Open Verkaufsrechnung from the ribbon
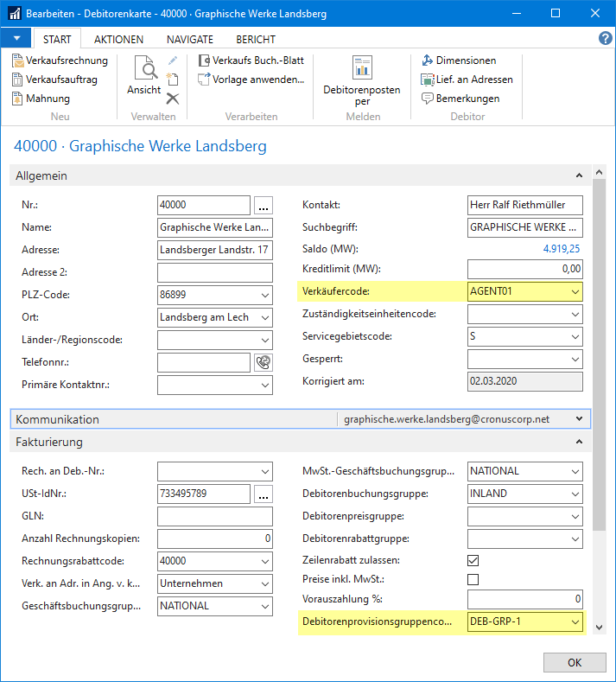This screenshot has height=682, width=616. pos(60,61)
